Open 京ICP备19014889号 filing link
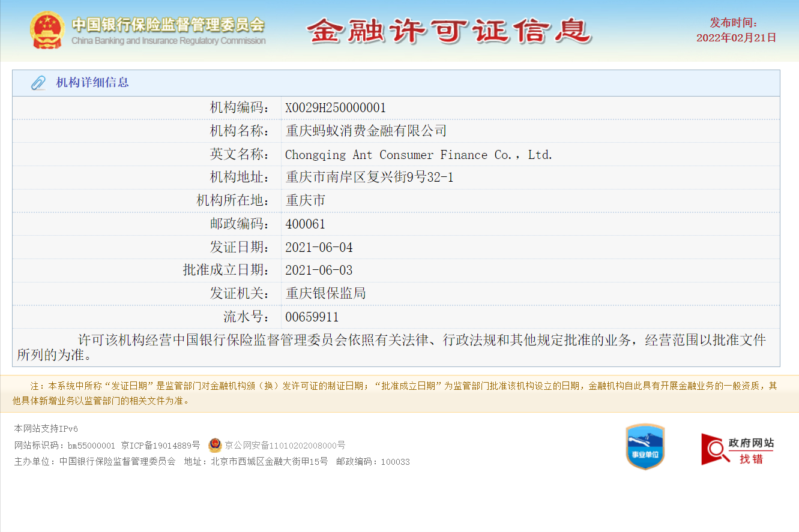 click(x=160, y=446)
